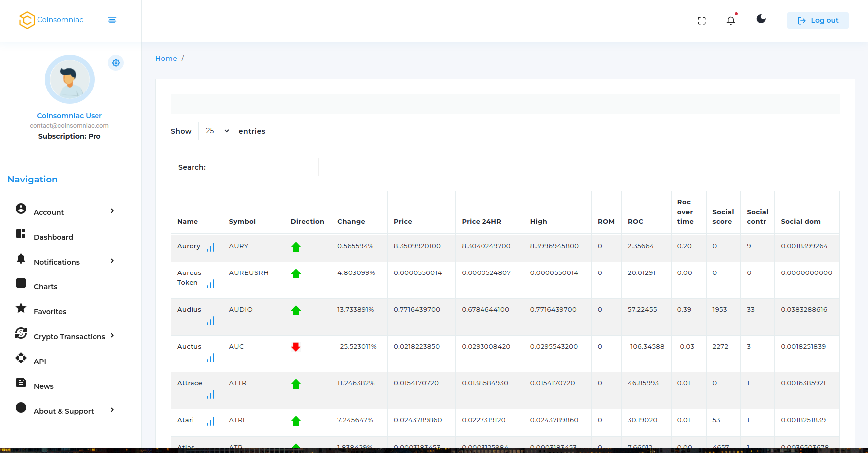Screen dimensions: 868x453
Task: Open Favorites from the sidebar
Action: click(x=50, y=311)
